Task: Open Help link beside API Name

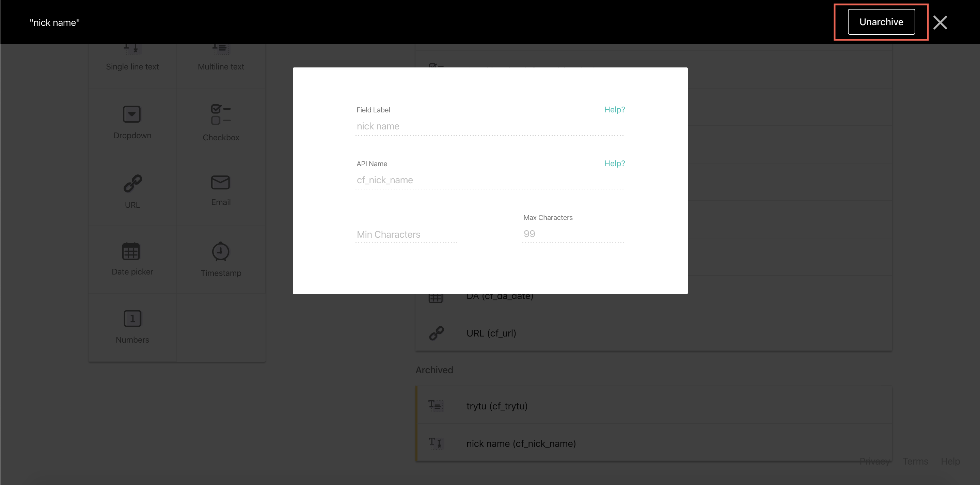Action: pos(614,163)
